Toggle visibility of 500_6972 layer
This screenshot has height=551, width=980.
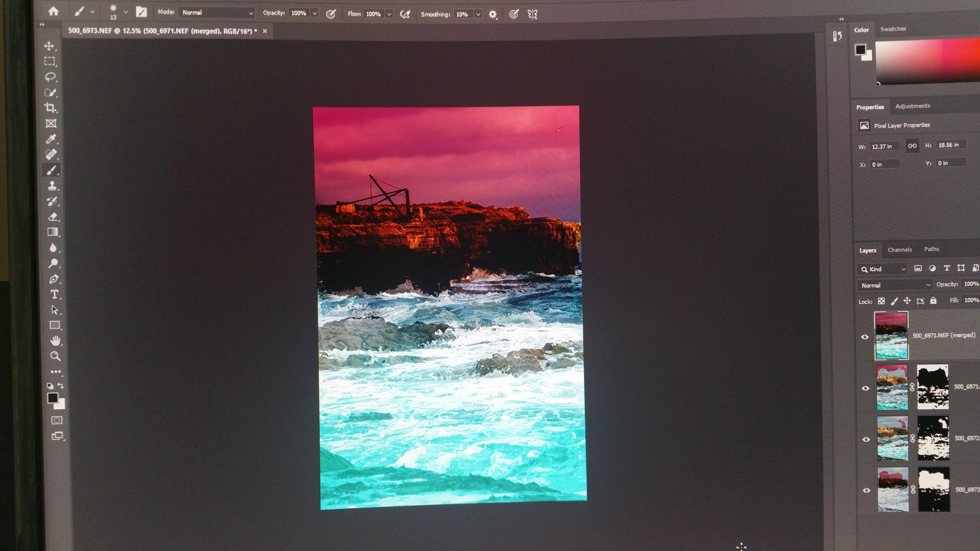tap(866, 440)
